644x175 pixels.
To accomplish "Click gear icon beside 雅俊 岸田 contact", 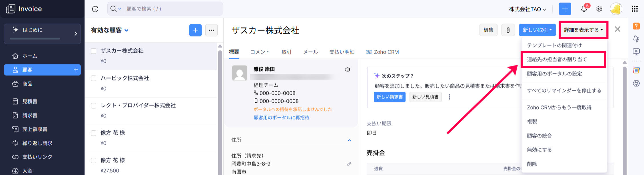I will pyautogui.click(x=348, y=69).
